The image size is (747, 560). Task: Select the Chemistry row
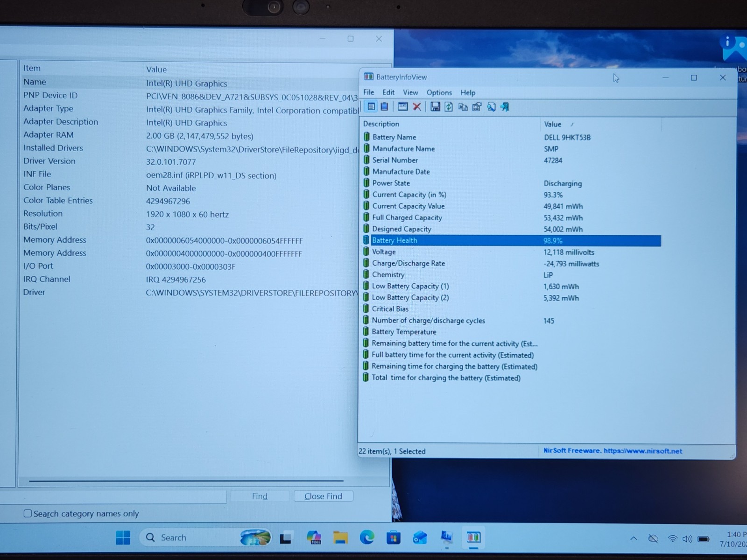[x=511, y=275]
